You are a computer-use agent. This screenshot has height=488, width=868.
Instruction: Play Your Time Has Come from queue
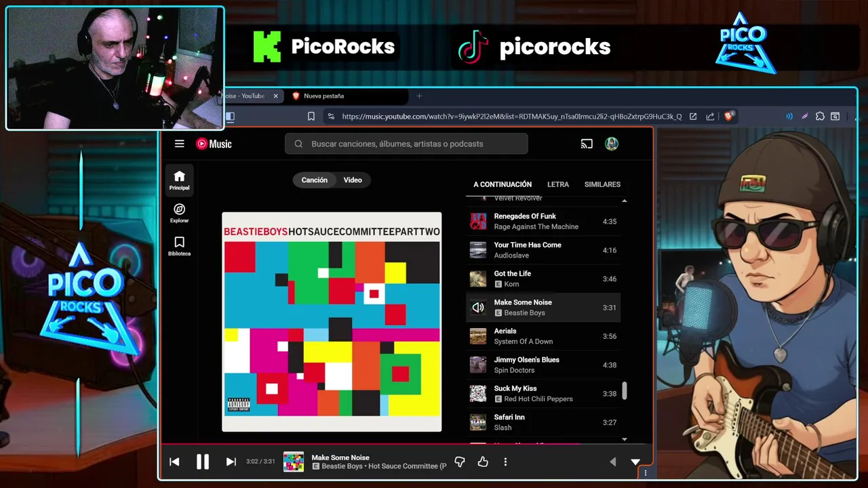[x=543, y=250]
